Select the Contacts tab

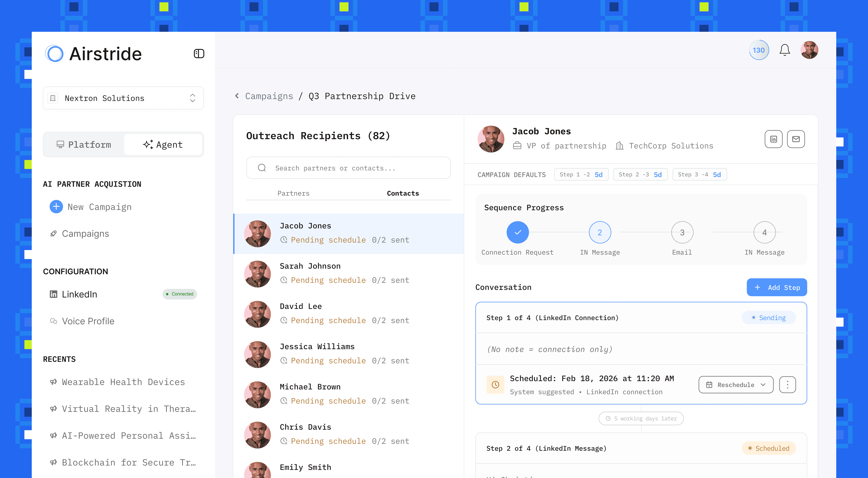tap(403, 193)
